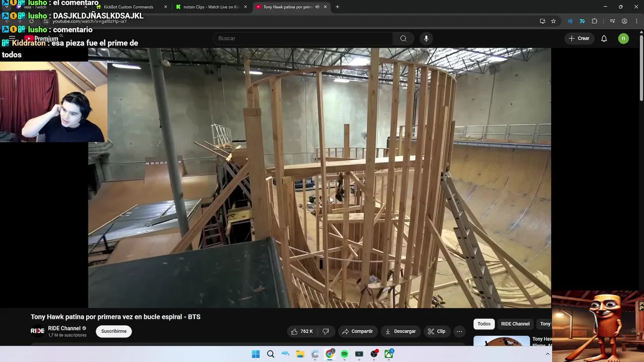This screenshot has height=362, width=644.
Task: Bookmark this page with star icon
Action: coord(553,21)
